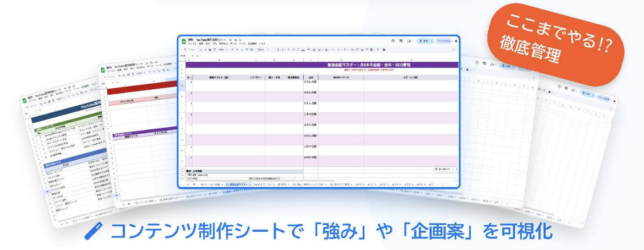The width and height of the screenshot is (644, 250).
Task: Open the comments icon in the header
Action: pyautogui.click(x=401, y=41)
